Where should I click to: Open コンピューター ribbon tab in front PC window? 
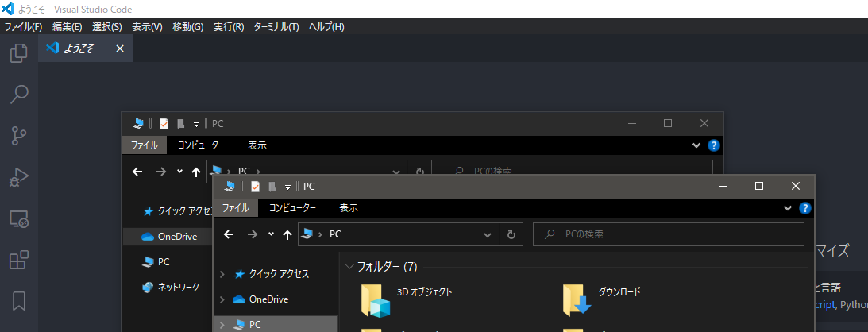[x=292, y=208]
